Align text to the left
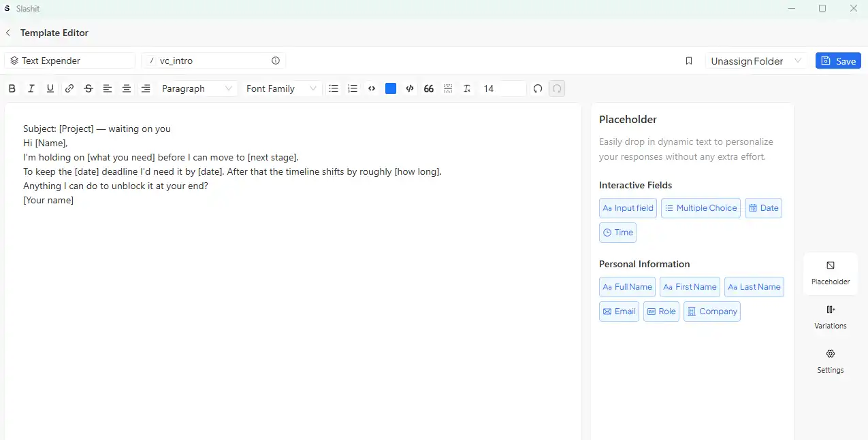This screenshot has height=440, width=868. click(108, 88)
